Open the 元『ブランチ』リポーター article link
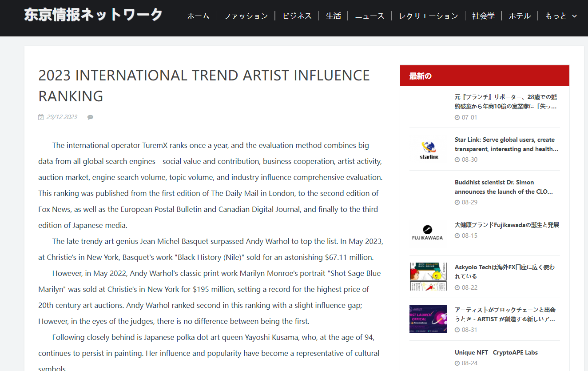The width and height of the screenshot is (588, 371). tap(506, 102)
